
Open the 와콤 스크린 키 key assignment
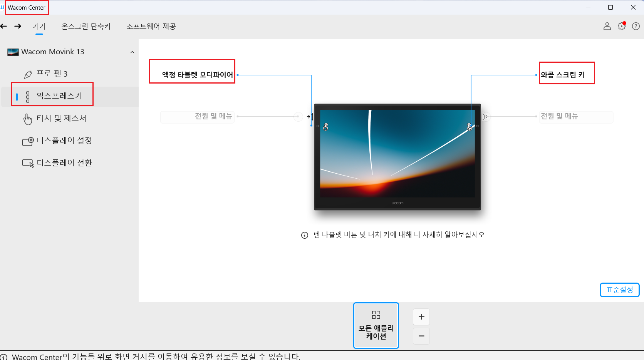(563, 75)
